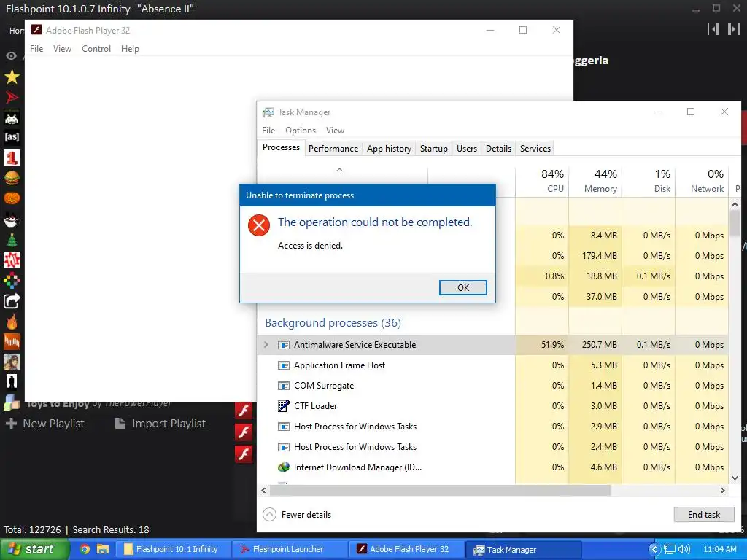The width and height of the screenshot is (747, 560).
Task: Sort by Network column header
Action: 703,181
